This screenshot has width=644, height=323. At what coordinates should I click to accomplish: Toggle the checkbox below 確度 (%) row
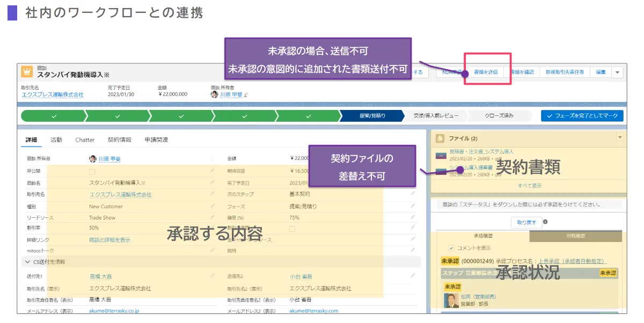292,229
